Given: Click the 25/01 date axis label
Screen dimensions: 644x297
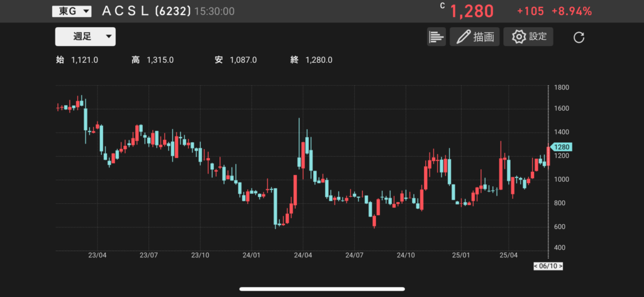Looking at the screenshot, I should (x=460, y=255).
